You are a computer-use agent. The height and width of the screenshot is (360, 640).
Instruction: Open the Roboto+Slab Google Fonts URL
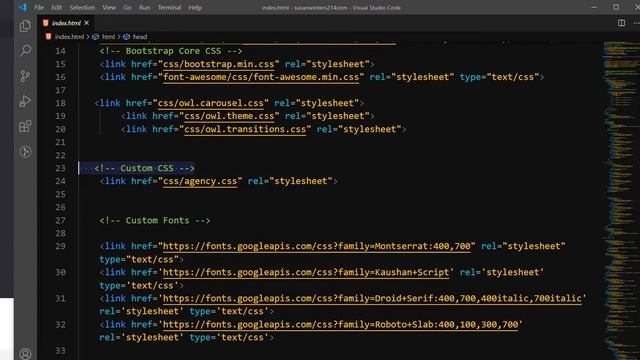coord(340,324)
